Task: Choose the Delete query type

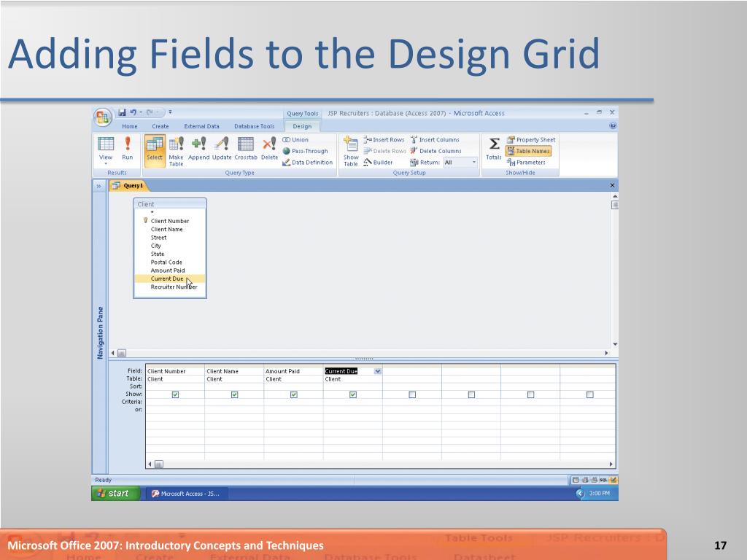Action: [x=269, y=149]
